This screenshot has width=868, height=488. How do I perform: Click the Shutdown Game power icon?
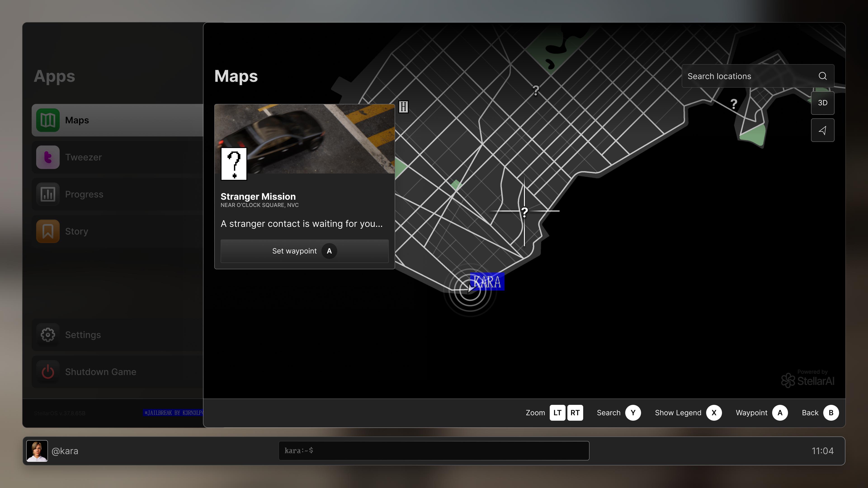coord(48,372)
